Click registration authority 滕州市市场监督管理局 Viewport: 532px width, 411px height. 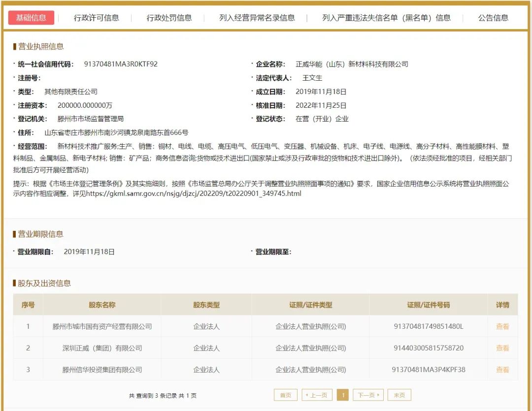pos(91,119)
